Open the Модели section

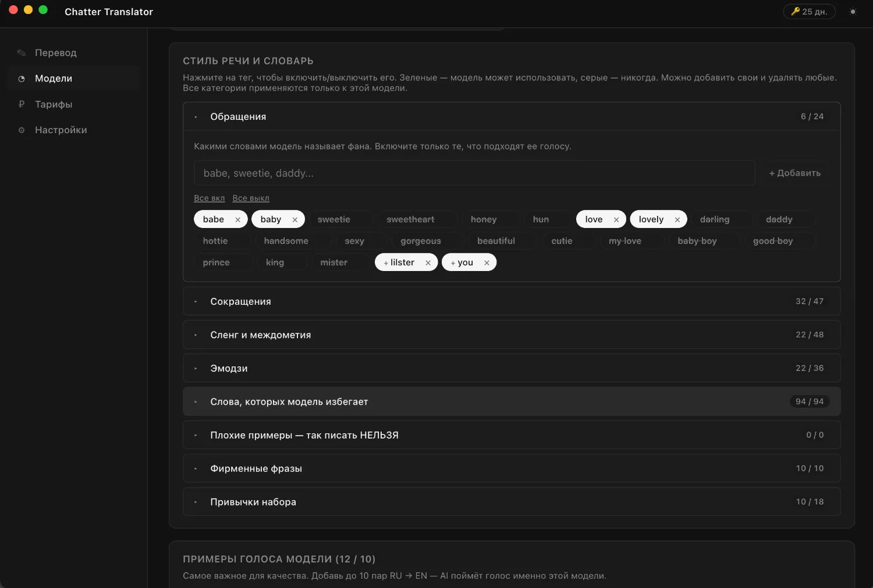[x=73, y=79]
